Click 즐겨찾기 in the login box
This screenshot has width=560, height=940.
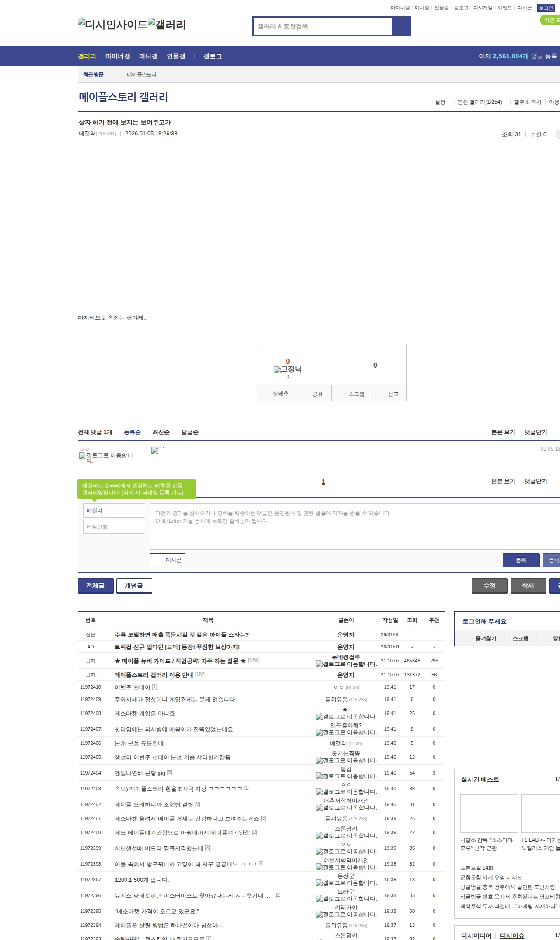486,638
